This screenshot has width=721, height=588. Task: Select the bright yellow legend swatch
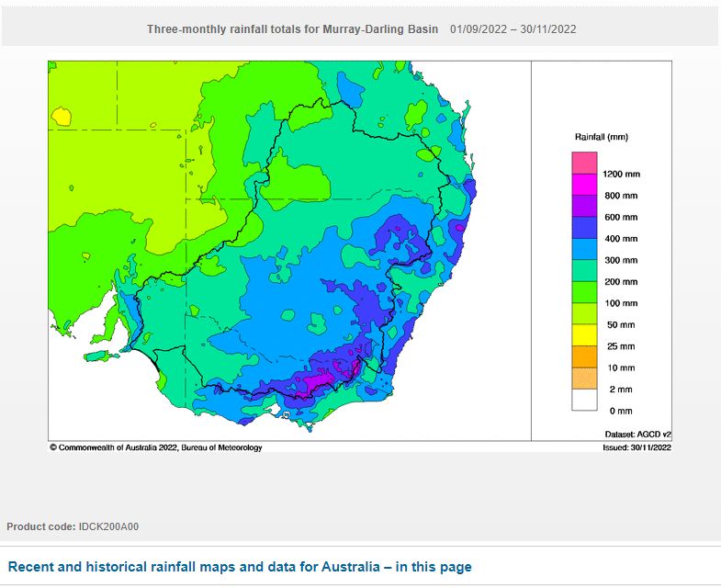pyautogui.click(x=585, y=334)
